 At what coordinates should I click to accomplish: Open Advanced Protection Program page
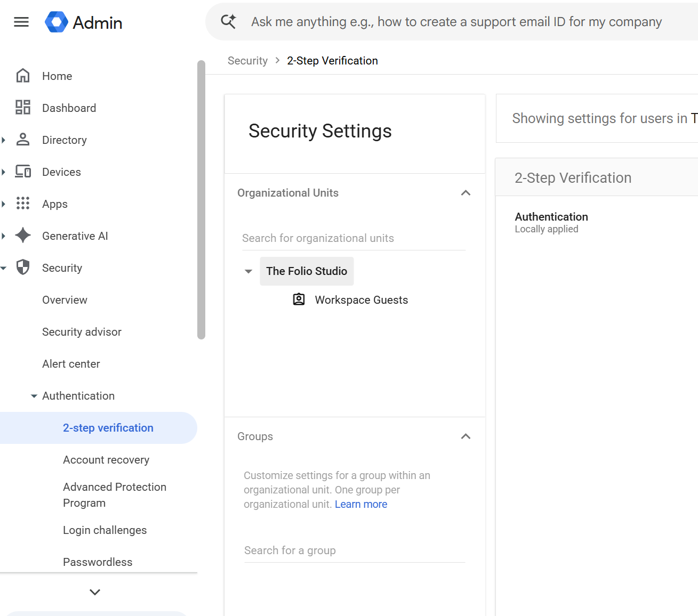coord(115,495)
